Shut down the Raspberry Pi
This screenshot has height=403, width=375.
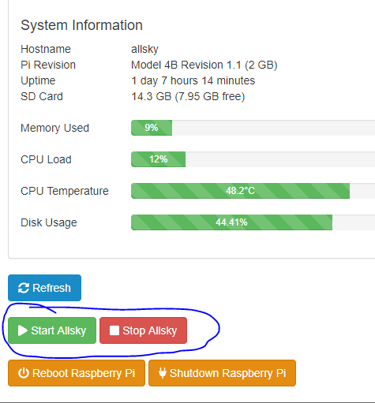[222, 373]
